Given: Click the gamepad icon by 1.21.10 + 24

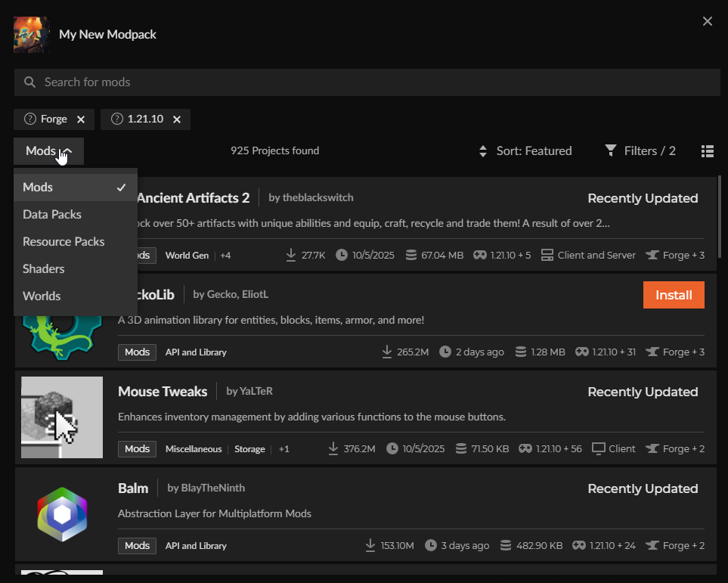Looking at the screenshot, I should (579, 545).
